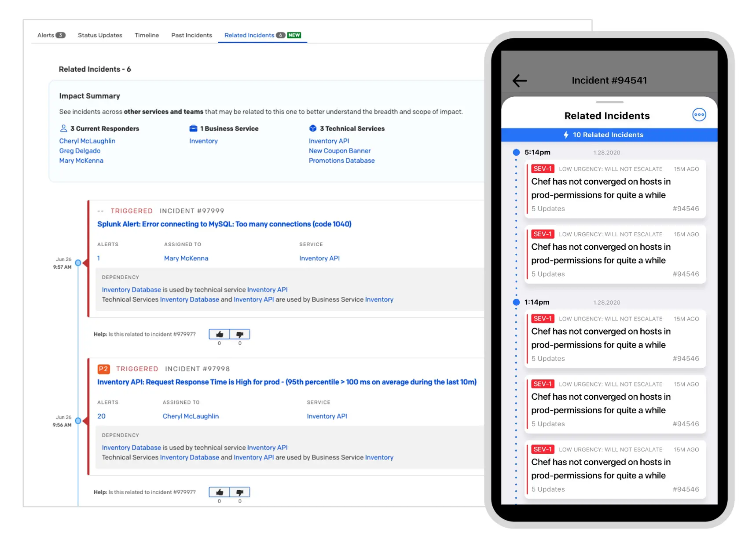Thumbs down for incident #97999 relation

click(240, 334)
